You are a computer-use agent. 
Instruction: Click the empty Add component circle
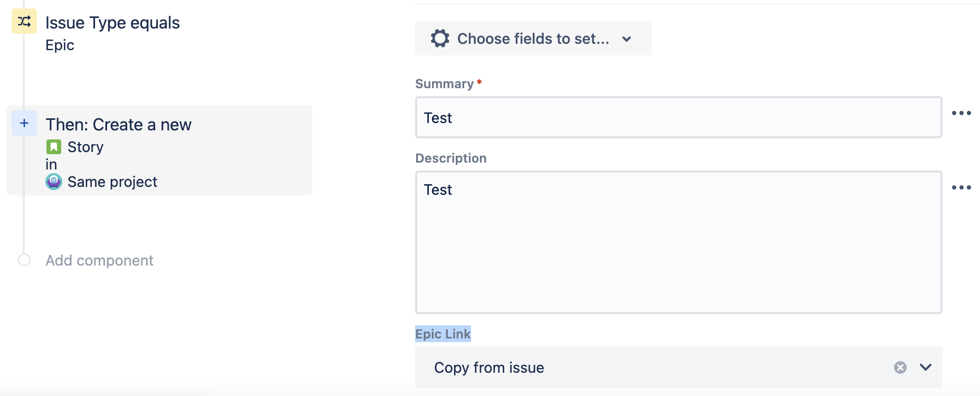tap(24, 260)
